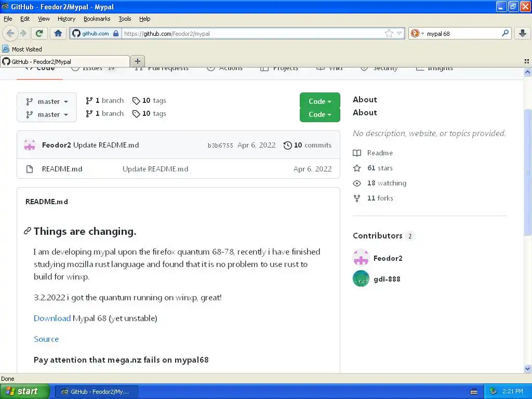The height and width of the screenshot is (399, 532).
Task: Open gdl-888 contributor profile name
Action: pos(387,279)
